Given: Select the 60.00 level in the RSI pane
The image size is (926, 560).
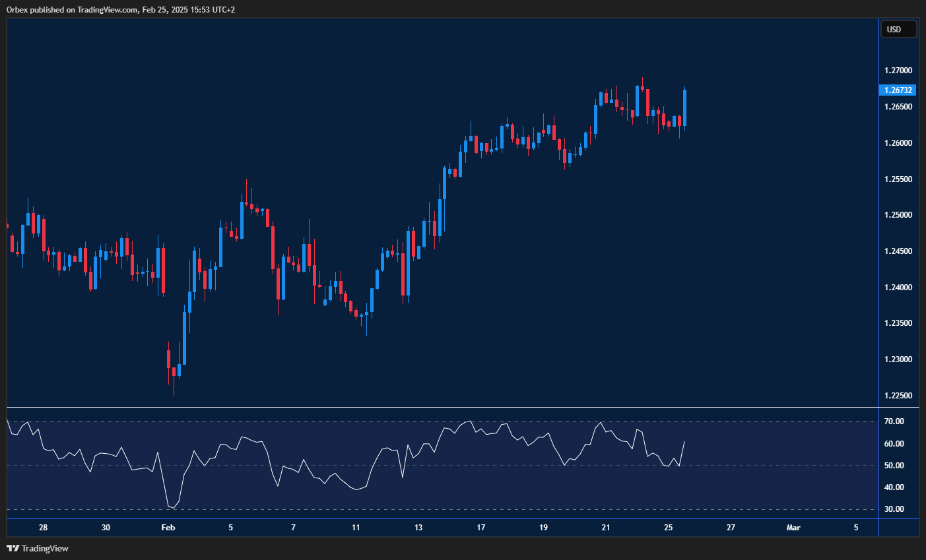Looking at the screenshot, I should point(894,443).
